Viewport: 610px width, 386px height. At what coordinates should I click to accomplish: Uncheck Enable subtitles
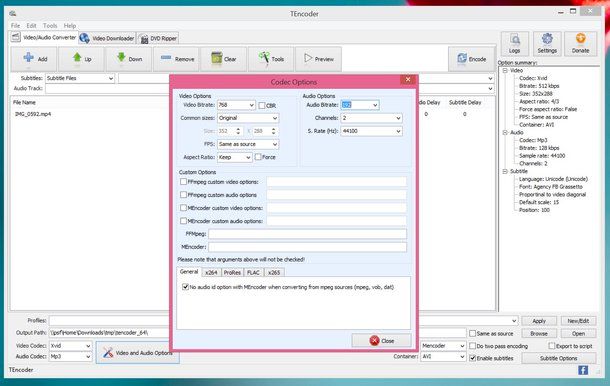point(472,358)
